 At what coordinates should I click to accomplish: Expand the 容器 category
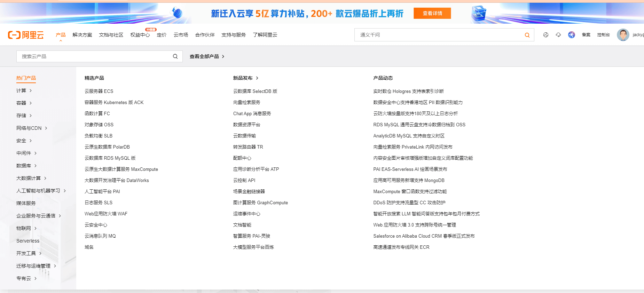pos(24,103)
